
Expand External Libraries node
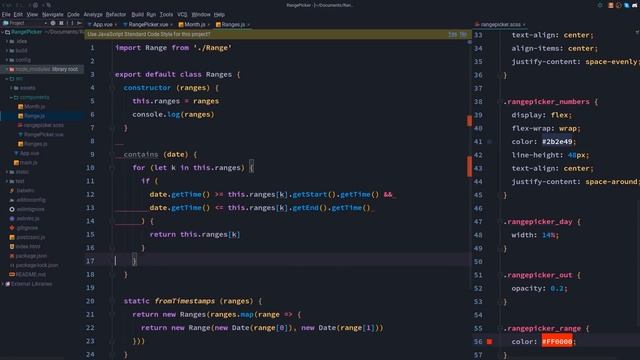tap(3, 284)
